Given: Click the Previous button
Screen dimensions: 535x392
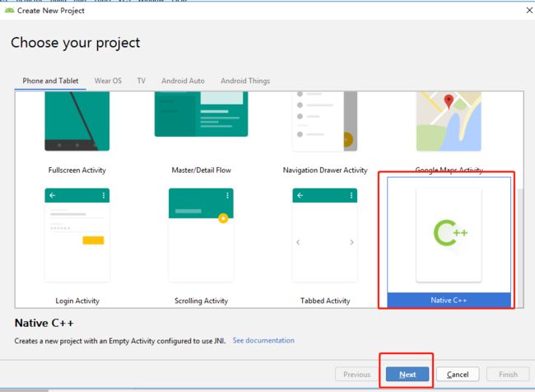Looking at the screenshot, I should pyautogui.click(x=356, y=374).
